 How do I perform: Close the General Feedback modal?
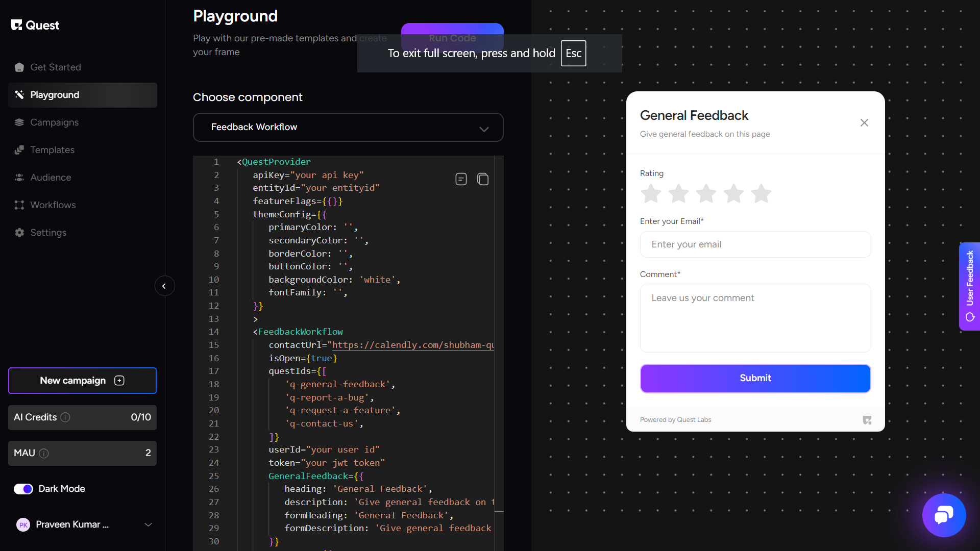coord(864,123)
